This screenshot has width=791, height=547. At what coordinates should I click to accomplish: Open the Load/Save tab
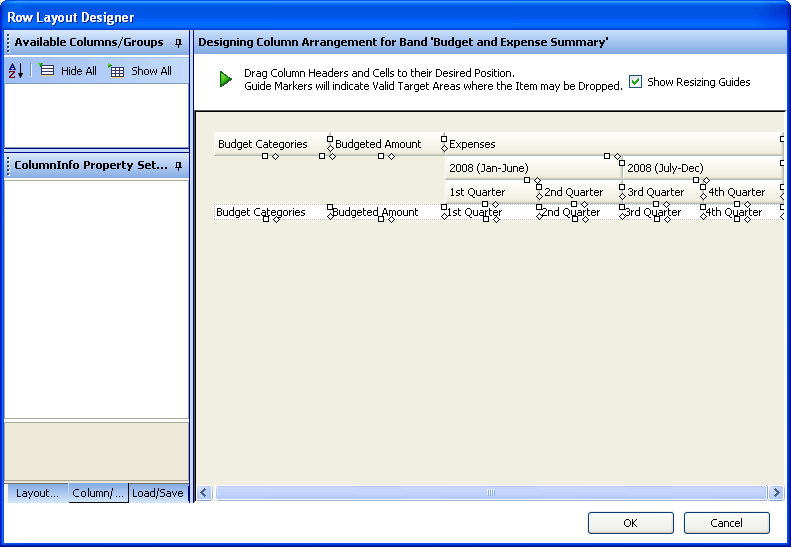click(x=158, y=493)
